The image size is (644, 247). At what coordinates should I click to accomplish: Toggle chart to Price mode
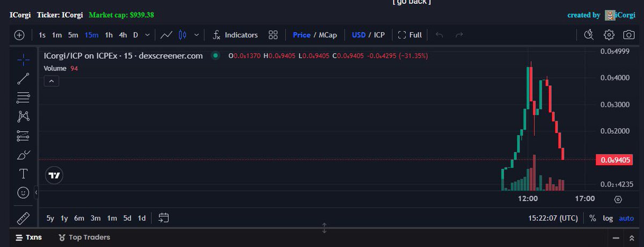302,35
